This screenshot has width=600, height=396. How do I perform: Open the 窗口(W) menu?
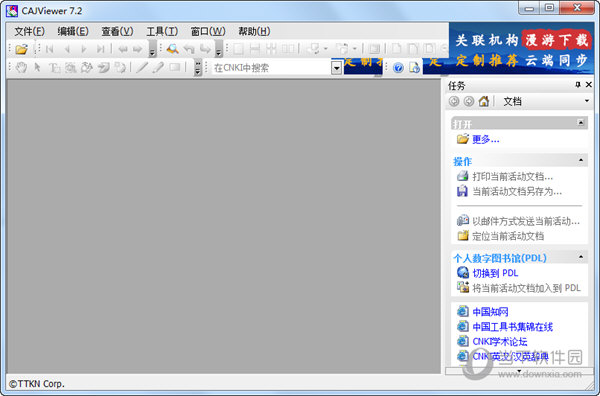tap(208, 31)
